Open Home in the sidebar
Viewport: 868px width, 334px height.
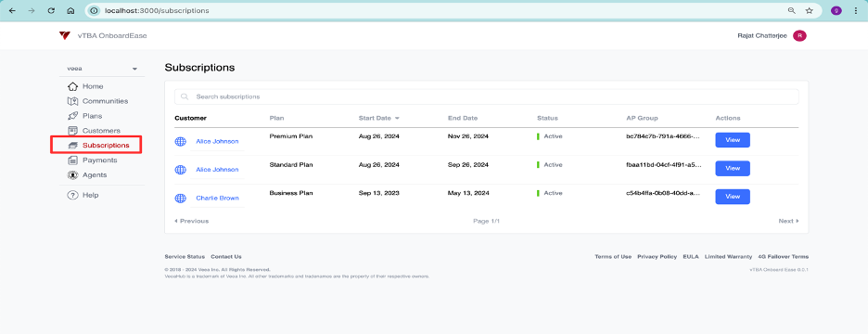pyautogui.click(x=93, y=86)
